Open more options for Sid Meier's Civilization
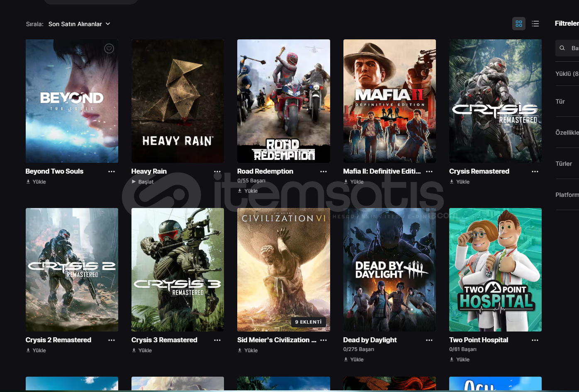This screenshot has height=392, width=579. pos(324,340)
